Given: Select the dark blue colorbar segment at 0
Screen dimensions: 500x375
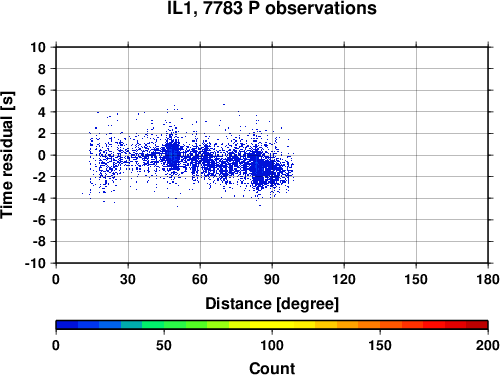Looking at the screenshot, I should click(x=67, y=325).
